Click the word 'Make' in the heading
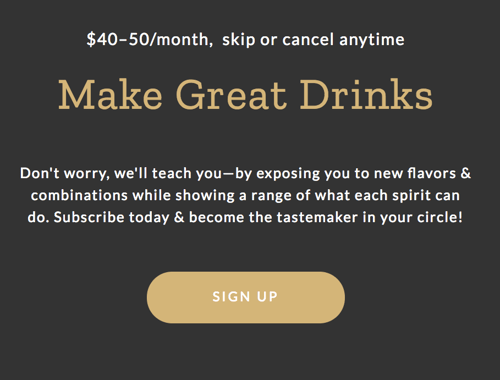This screenshot has width=500, height=380. coord(110,95)
